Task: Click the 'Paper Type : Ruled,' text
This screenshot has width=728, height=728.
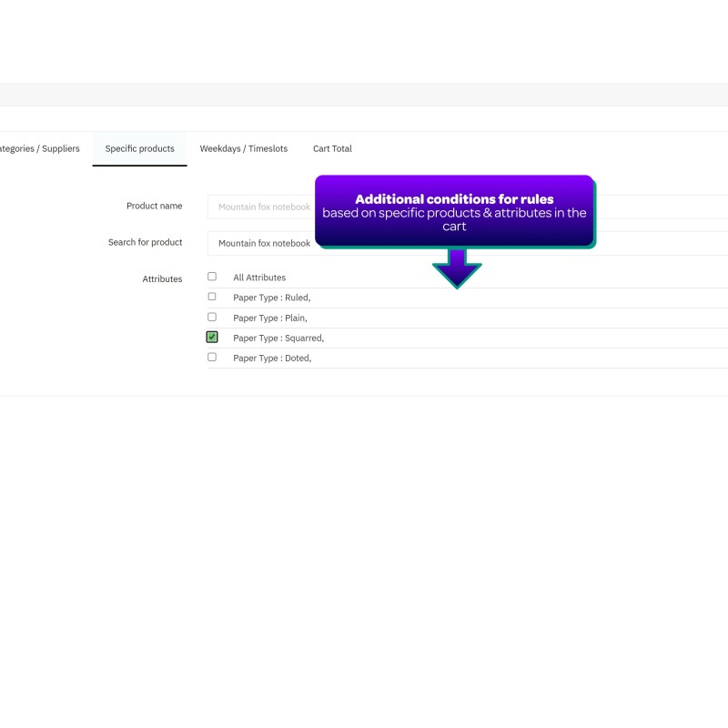Action: (272, 298)
